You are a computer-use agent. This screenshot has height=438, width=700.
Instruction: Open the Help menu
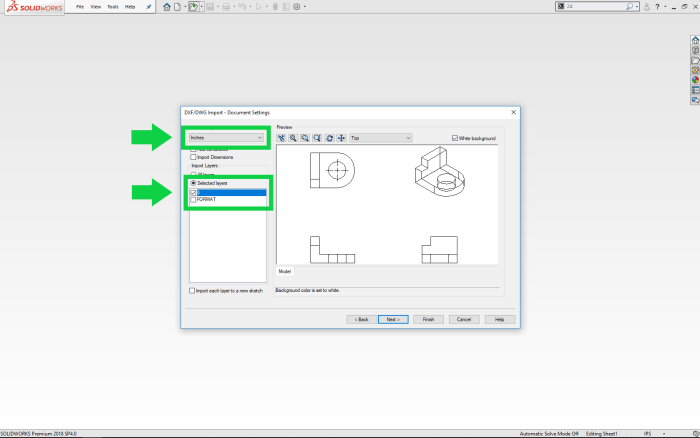tap(130, 7)
